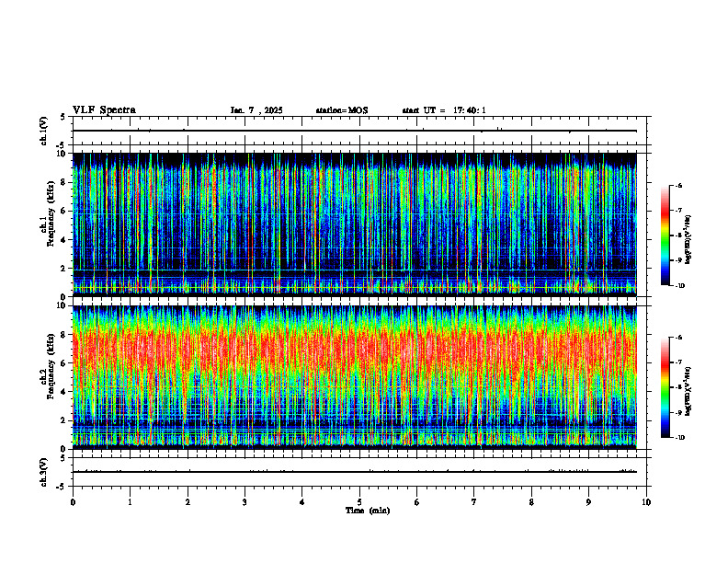Click the '-10' label on ch.2 color bar
This screenshot has height=563, width=728.
[679, 437]
